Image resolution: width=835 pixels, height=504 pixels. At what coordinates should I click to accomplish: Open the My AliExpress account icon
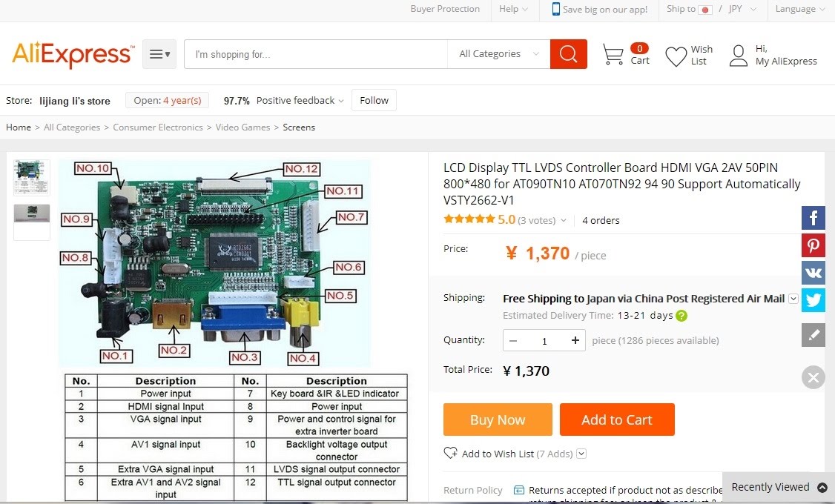pos(738,56)
